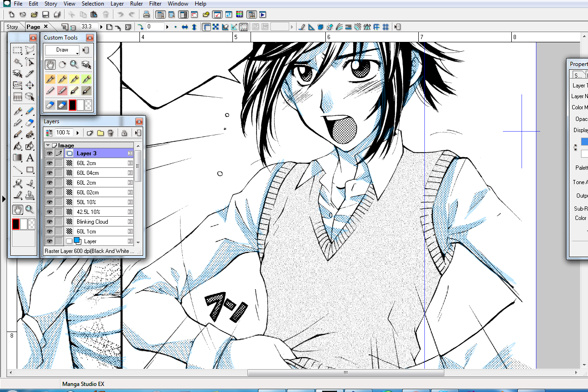Select the Text tool marked A

(x=30, y=158)
